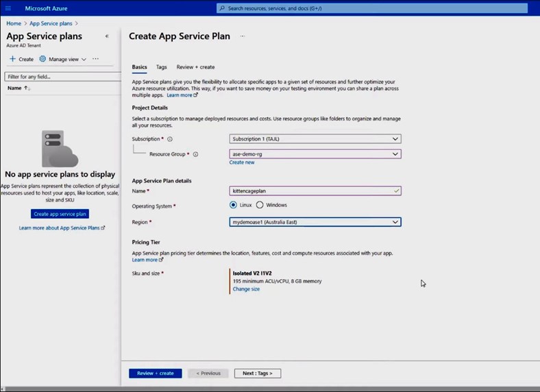Click the Pricing Tier heading
Viewport: 540px width, 392px height.
(x=146, y=243)
